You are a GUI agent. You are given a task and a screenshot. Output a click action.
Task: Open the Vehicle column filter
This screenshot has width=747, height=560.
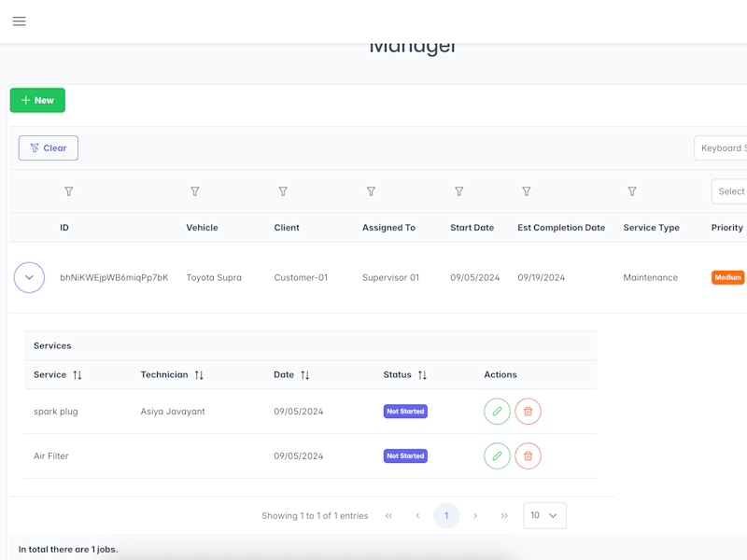[x=195, y=191]
